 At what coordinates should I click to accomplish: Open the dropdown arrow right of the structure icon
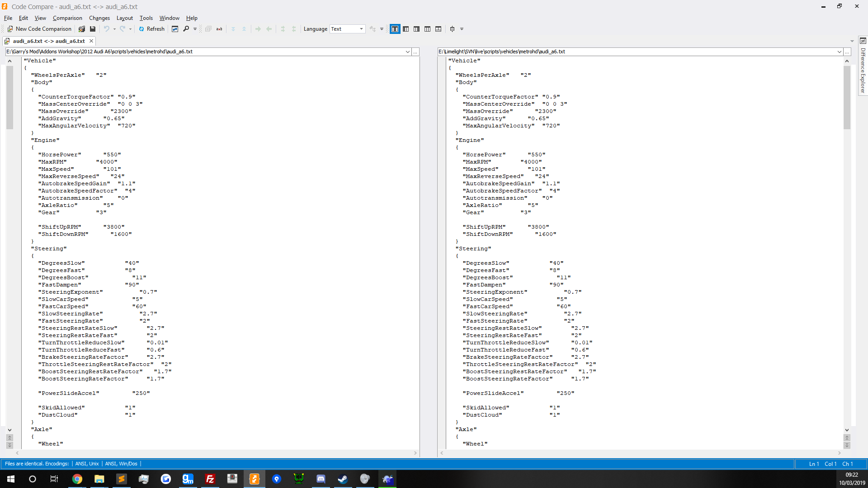click(x=382, y=29)
